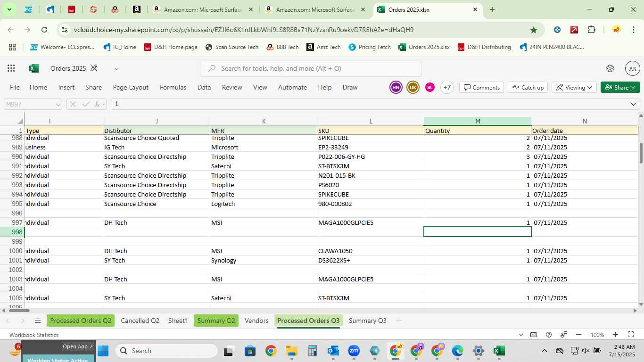
Task: Click the zoom out minus button
Action: point(579,335)
